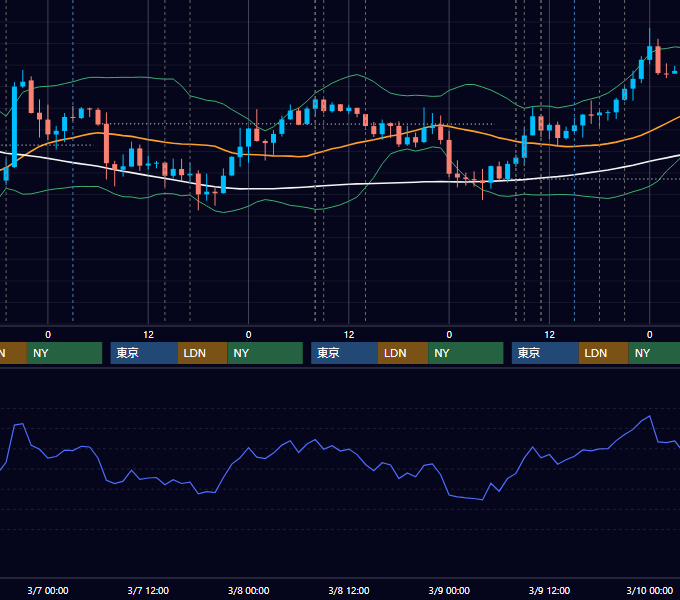The width and height of the screenshot is (680, 600).
Task: Click the '3/7 00:00' date label
Action: coord(48,590)
